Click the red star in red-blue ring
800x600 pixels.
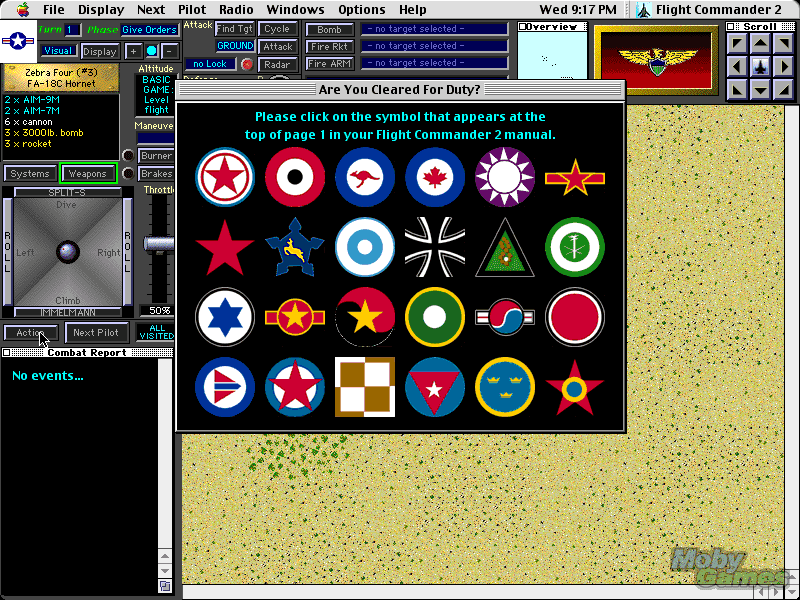coord(224,177)
